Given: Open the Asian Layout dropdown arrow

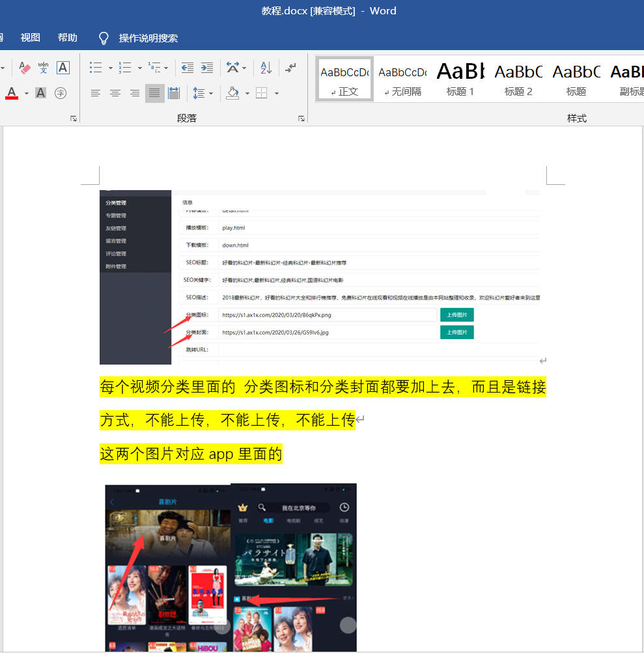Looking at the screenshot, I should 245,68.
